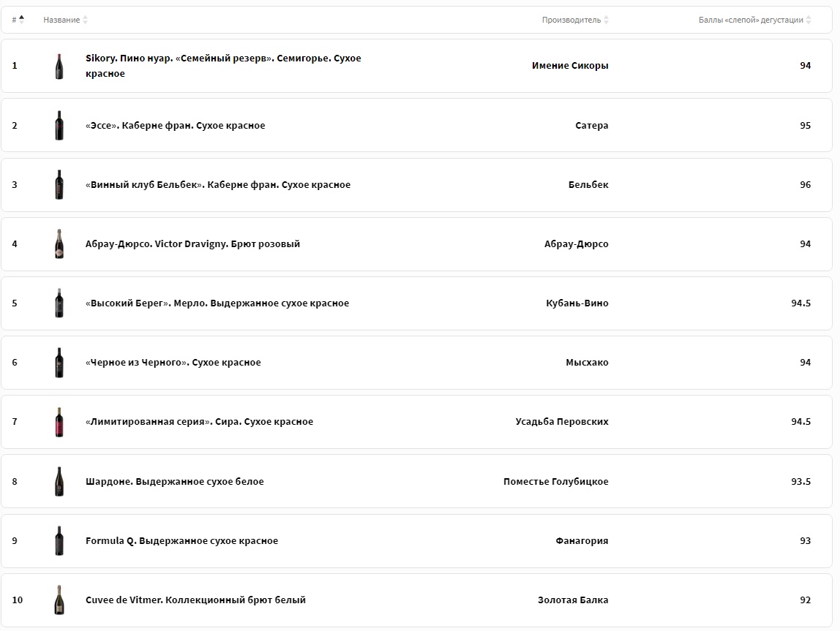Click the «Лимитированная серия» Сира bottle image
This screenshot has width=840, height=631.
(x=59, y=422)
